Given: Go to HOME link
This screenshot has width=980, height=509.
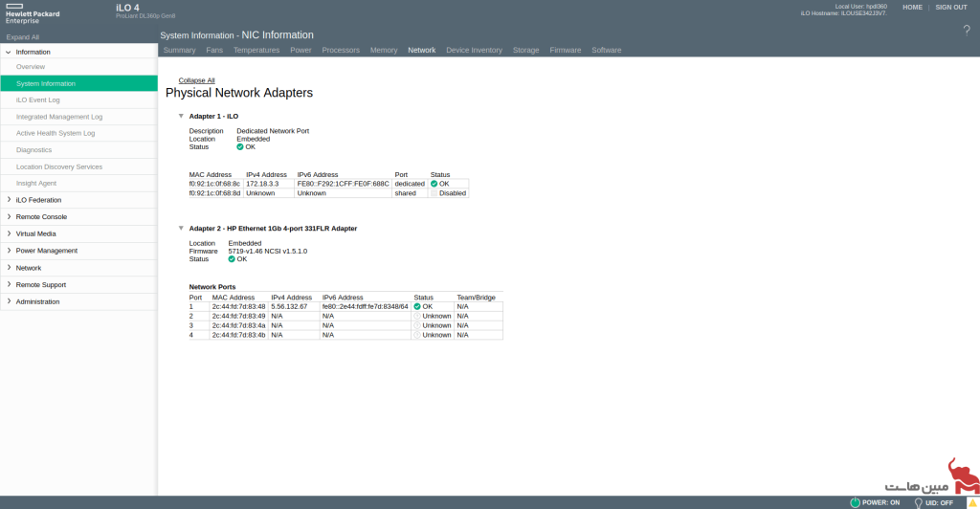Looking at the screenshot, I should click(x=912, y=8).
